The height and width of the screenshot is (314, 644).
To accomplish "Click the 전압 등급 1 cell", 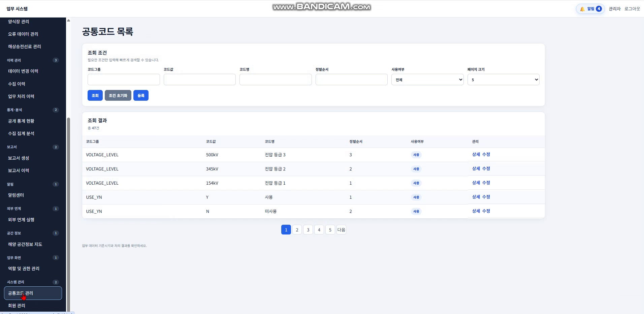I will click(x=275, y=183).
